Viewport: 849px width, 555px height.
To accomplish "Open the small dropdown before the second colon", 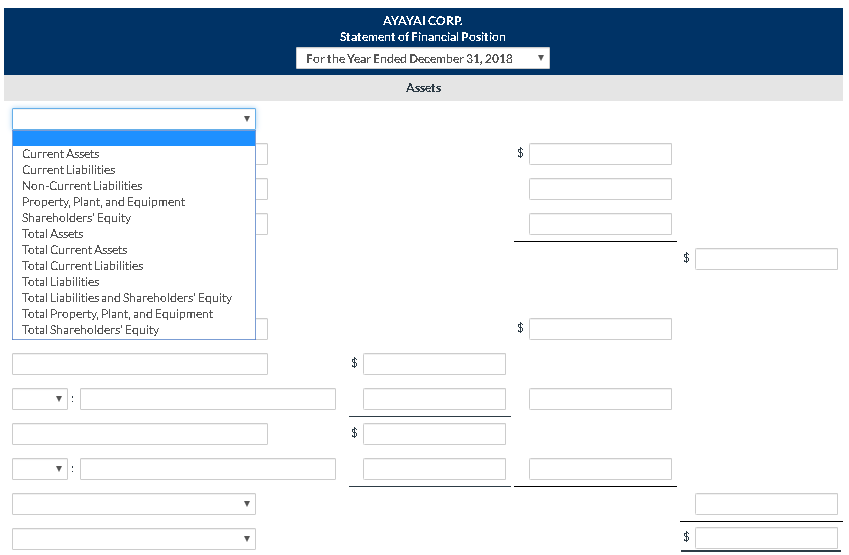I will (40, 469).
